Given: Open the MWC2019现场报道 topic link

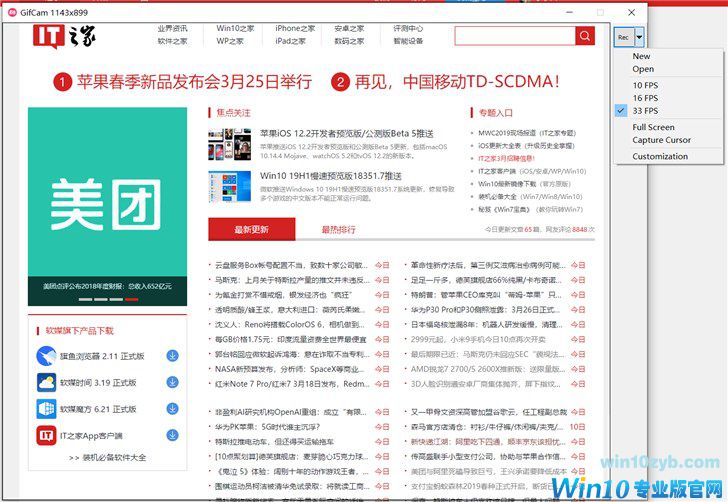Looking at the screenshot, I should (527, 133).
